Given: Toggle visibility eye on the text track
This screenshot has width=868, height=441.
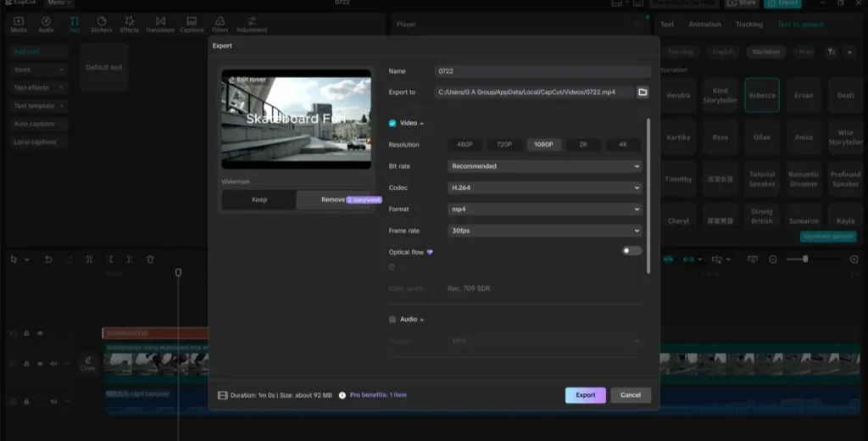Looking at the screenshot, I should (40, 333).
